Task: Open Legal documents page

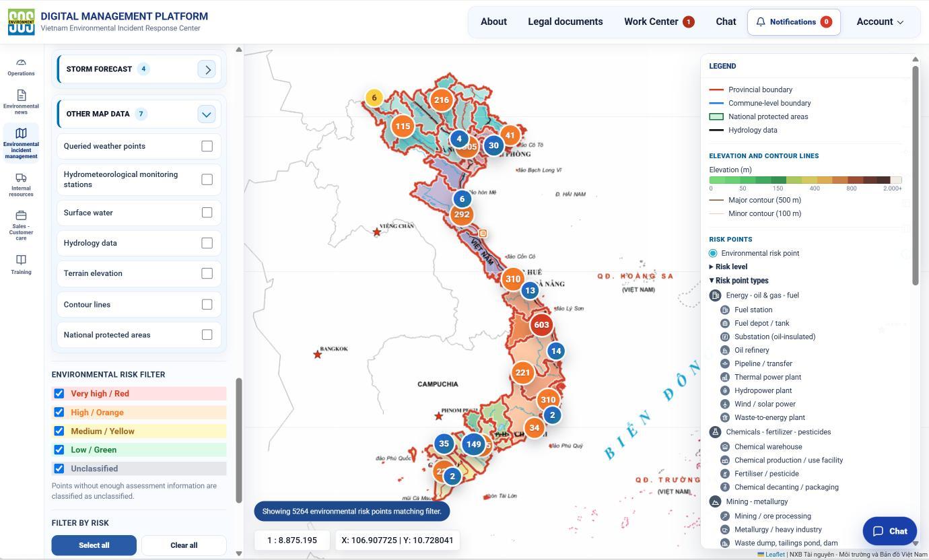Action: point(565,22)
